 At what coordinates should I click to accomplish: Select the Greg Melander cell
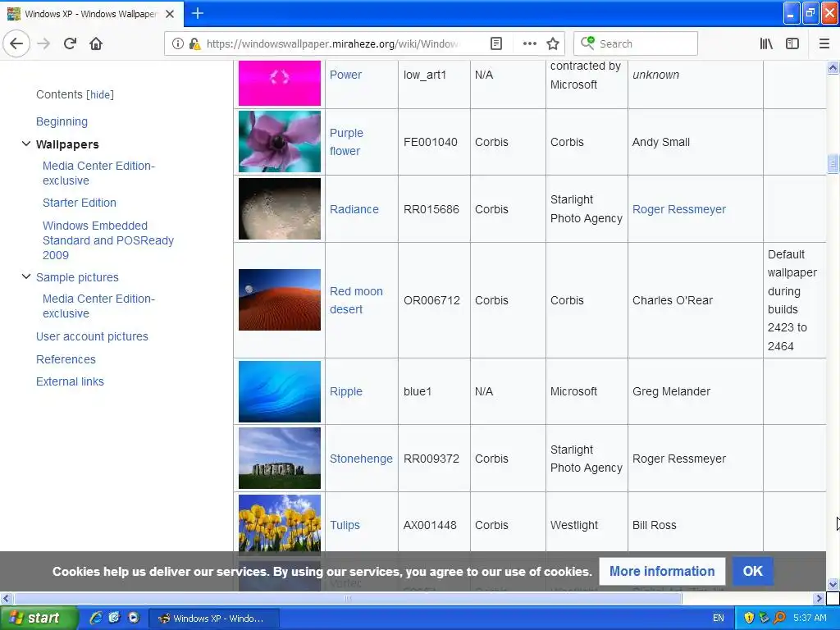[696, 391]
